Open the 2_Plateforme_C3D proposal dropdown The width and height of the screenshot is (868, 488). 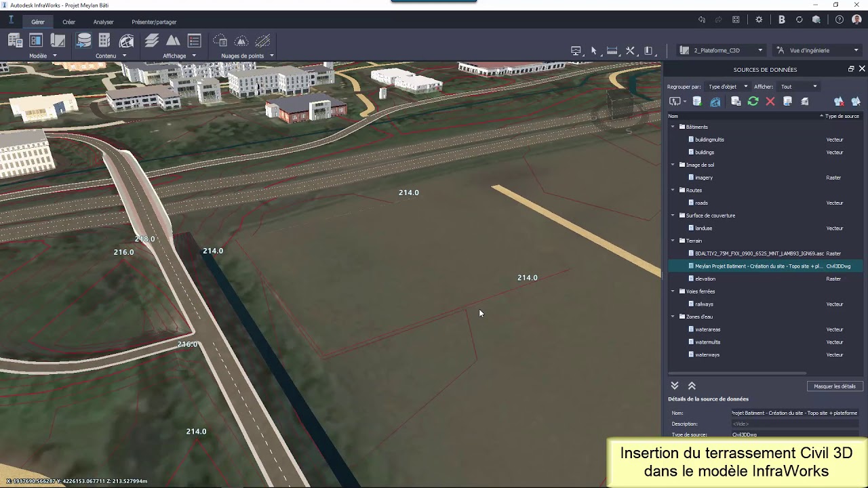(x=722, y=50)
